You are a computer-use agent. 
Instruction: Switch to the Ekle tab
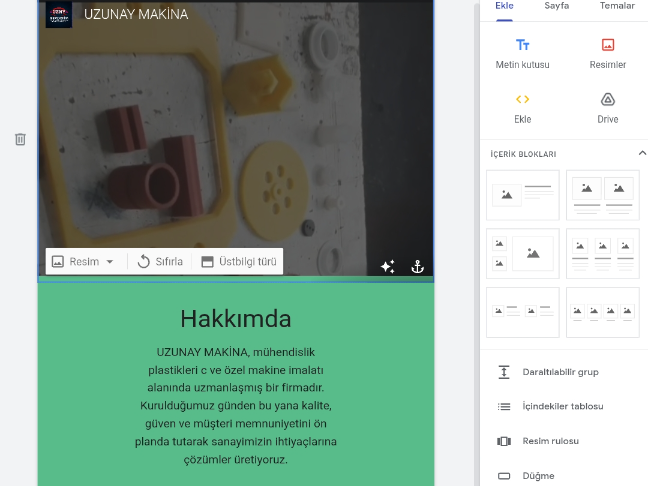click(504, 6)
